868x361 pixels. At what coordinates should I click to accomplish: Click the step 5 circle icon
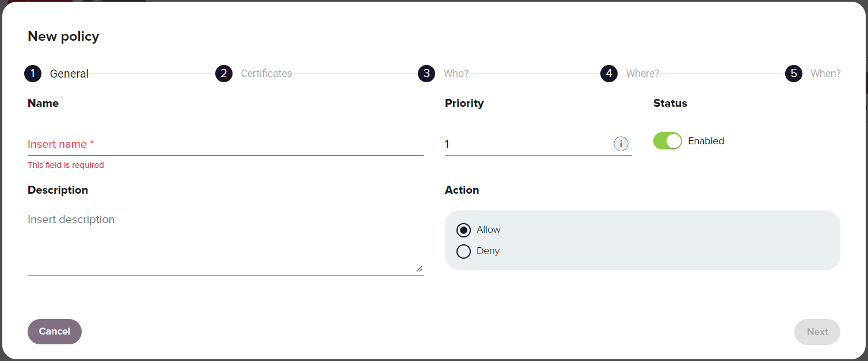pos(794,74)
